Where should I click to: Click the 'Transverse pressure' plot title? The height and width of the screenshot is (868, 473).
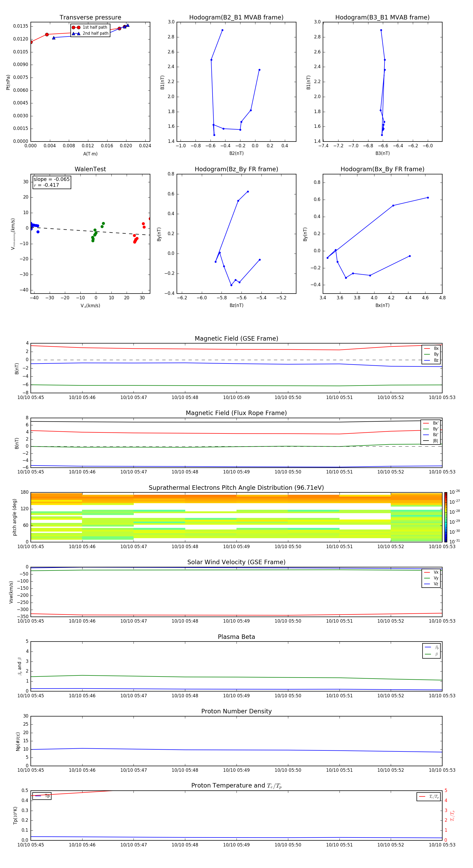point(90,18)
